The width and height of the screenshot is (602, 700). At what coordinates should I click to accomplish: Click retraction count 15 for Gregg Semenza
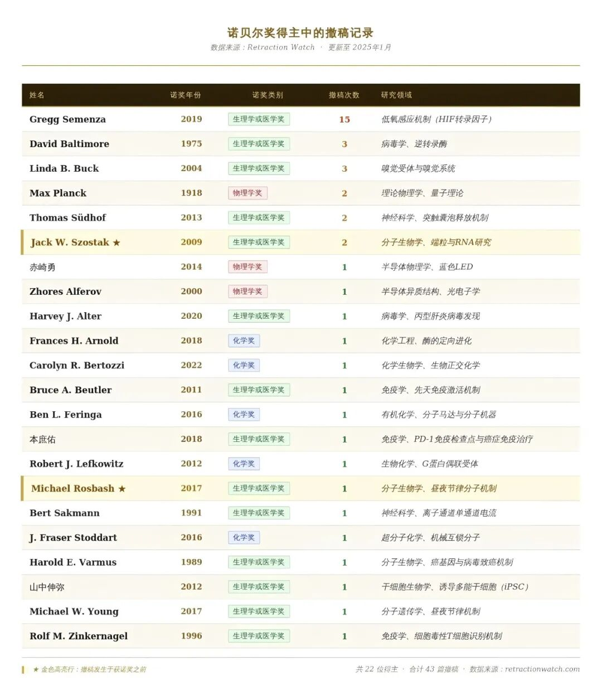pyautogui.click(x=344, y=119)
